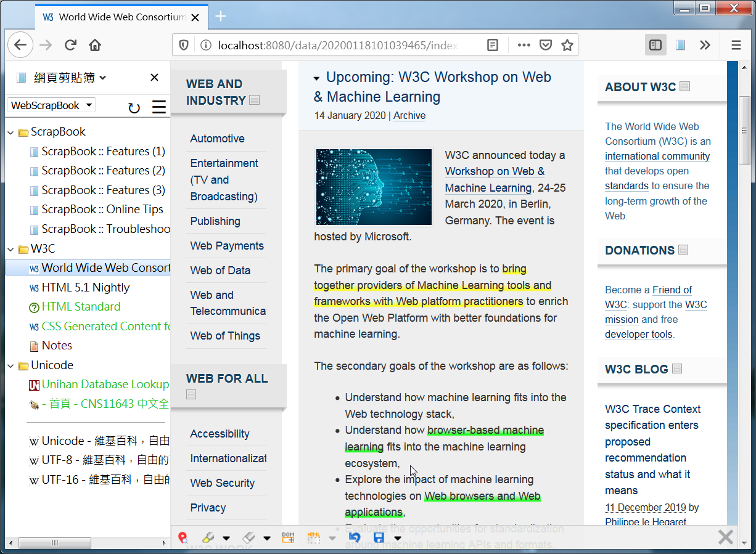Viewport: 756px width, 554px height.
Task: Select the eraser tool in editor toolbar
Action: pyautogui.click(x=249, y=537)
